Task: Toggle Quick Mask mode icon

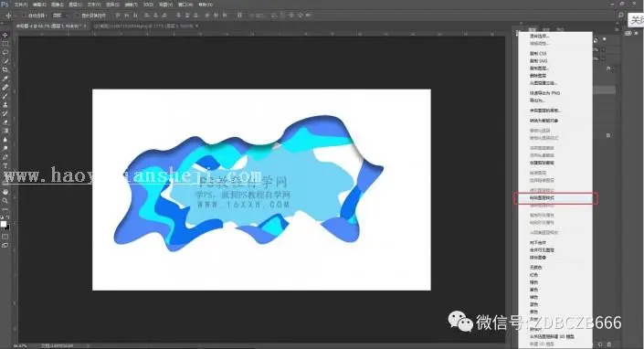Action: [5, 237]
